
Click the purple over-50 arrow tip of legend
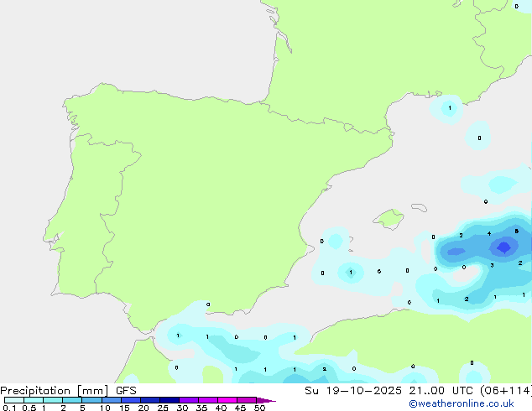(266, 400)
